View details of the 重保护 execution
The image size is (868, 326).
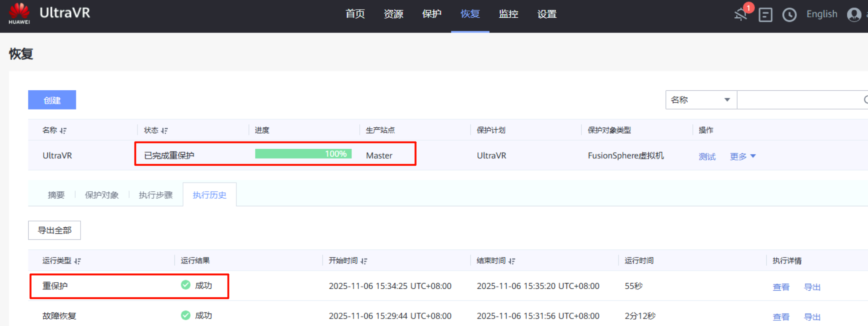(x=781, y=287)
